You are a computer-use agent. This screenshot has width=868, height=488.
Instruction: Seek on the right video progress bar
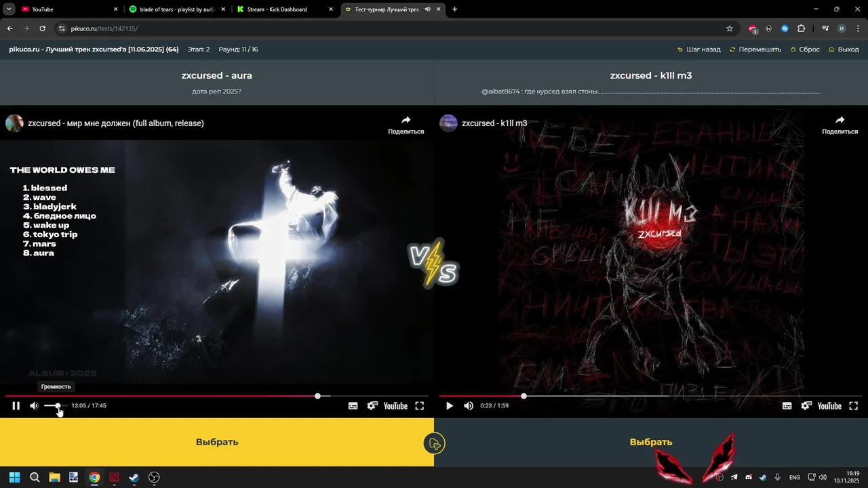click(x=651, y=396)
